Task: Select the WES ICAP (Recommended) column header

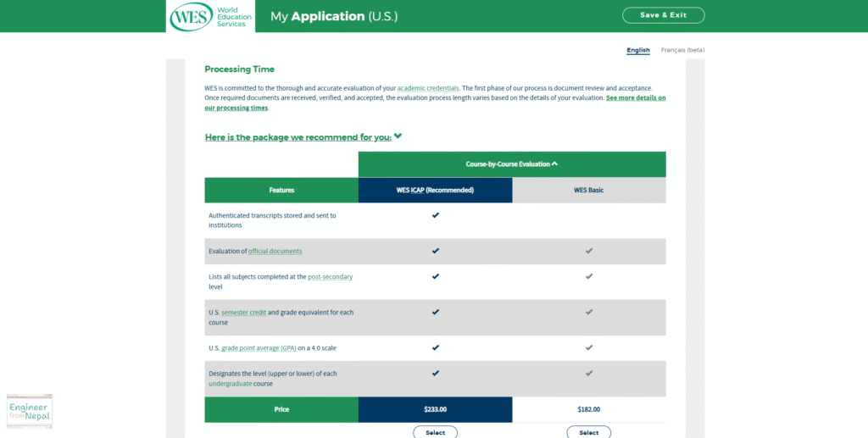Action: (x=435, y=191)
